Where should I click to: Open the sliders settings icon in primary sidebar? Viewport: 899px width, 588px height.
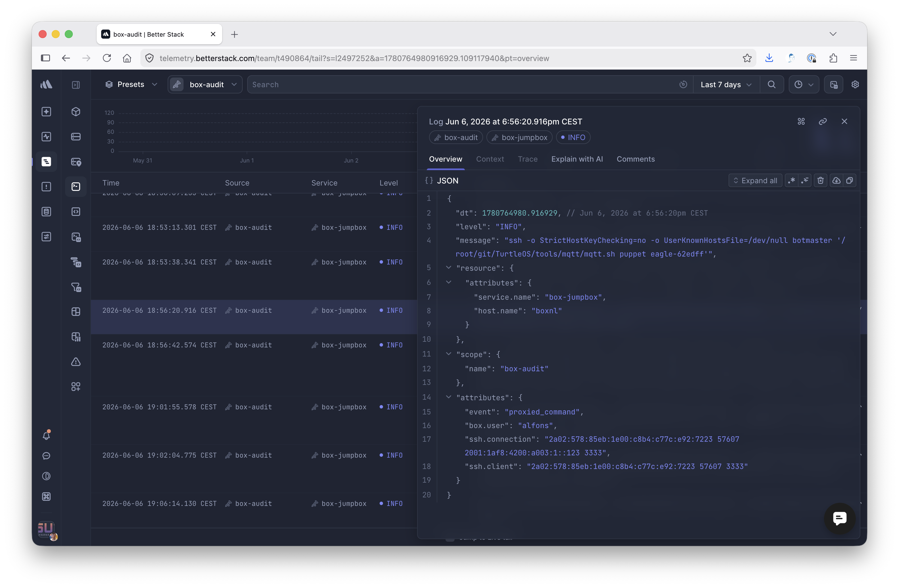(x=46, y=237)
